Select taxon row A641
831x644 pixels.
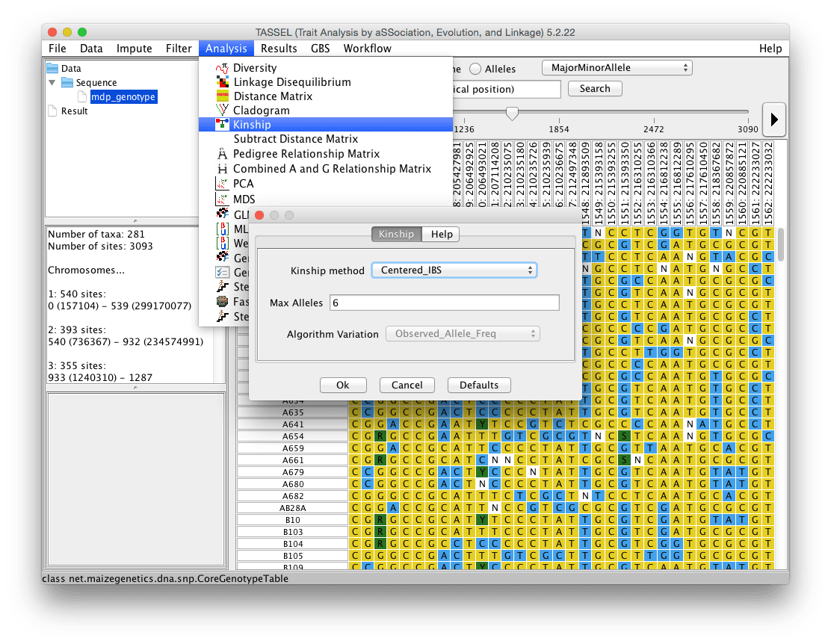pyautogui.click(x=292, y=424)
